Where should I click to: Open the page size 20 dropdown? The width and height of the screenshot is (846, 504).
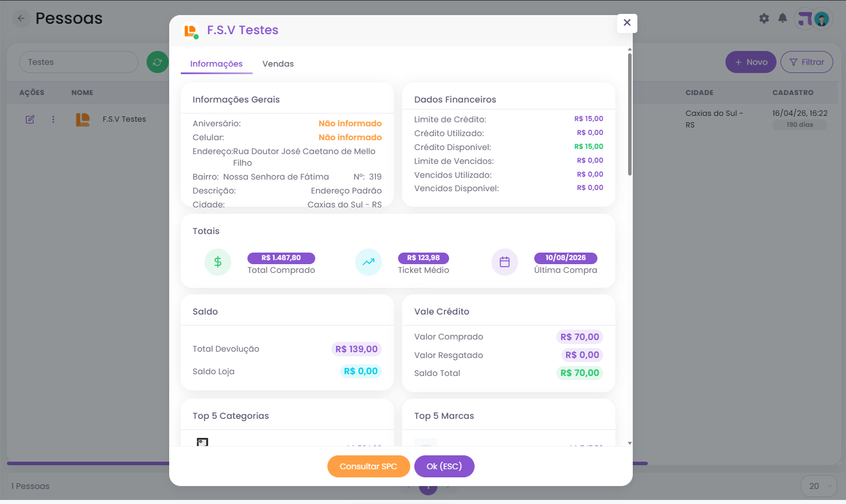pos(819,486)
